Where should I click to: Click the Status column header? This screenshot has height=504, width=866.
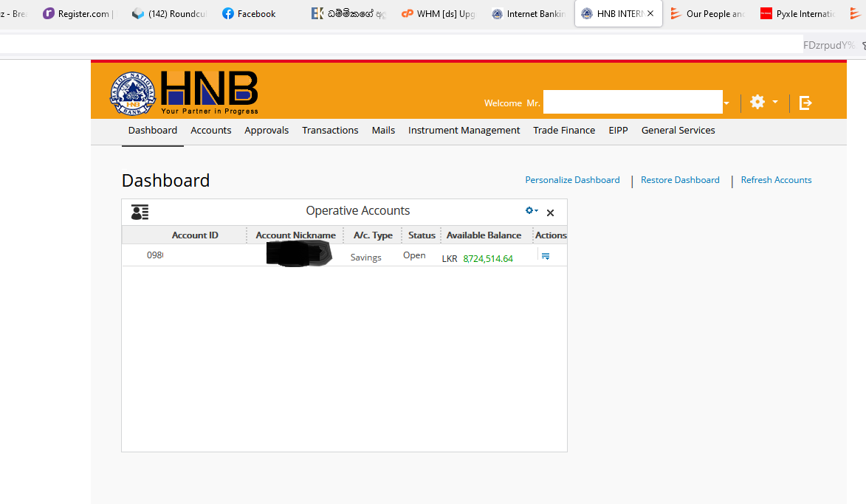422,235
